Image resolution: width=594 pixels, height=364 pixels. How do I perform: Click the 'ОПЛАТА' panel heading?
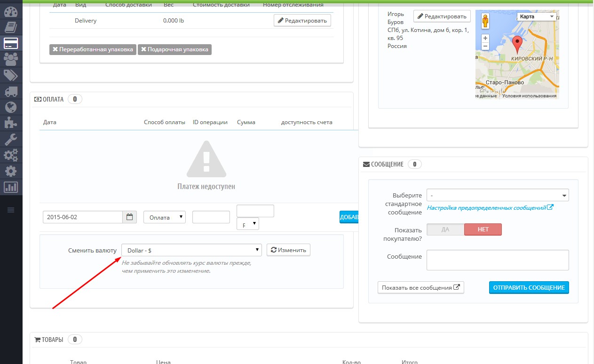click(x=53, y=99)
